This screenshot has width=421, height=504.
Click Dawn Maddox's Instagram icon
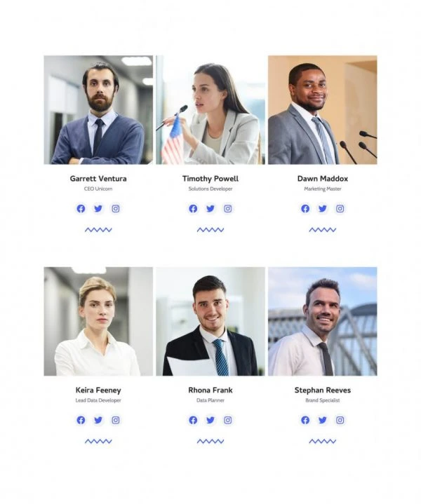click(340, 209)
